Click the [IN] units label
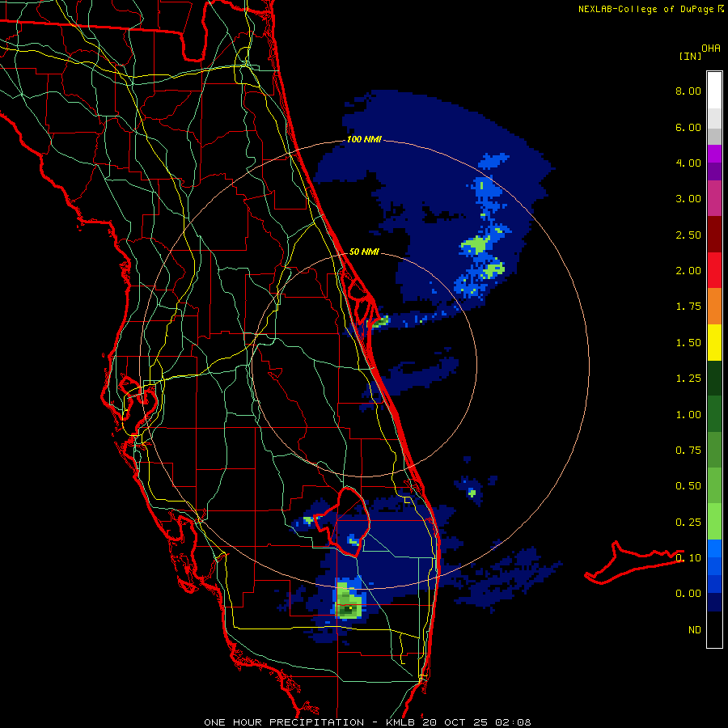 pyautogui.click(x=690, y=56)
